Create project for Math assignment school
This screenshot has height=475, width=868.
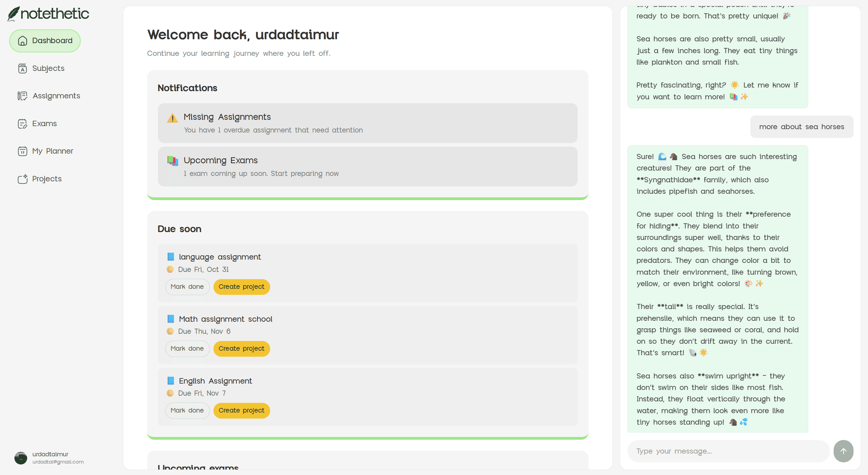tap(241, 349)
